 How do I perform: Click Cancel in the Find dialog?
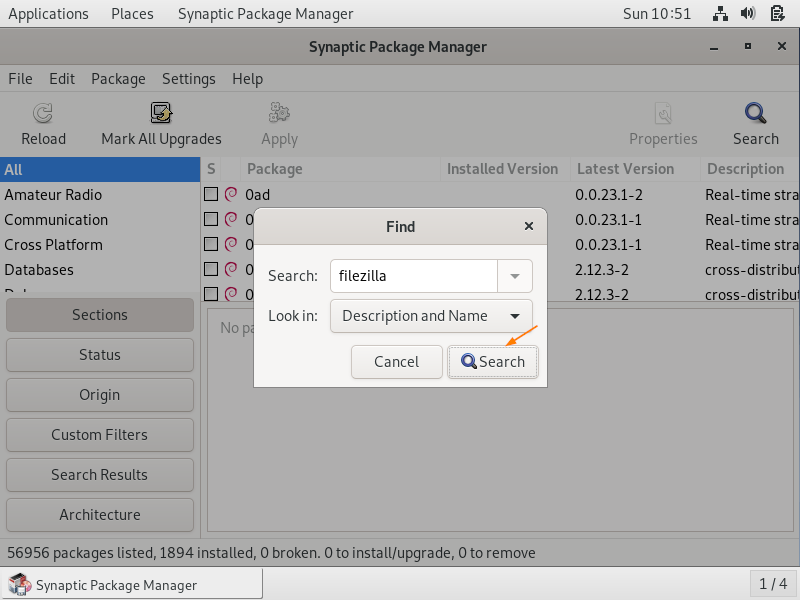396,362
